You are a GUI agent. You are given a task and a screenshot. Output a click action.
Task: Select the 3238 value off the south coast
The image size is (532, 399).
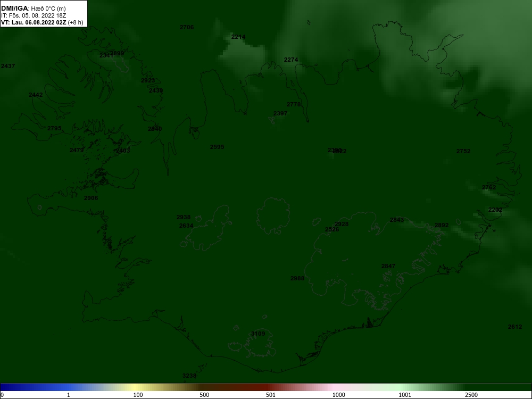pyautogui.click(x=189, y=376)
